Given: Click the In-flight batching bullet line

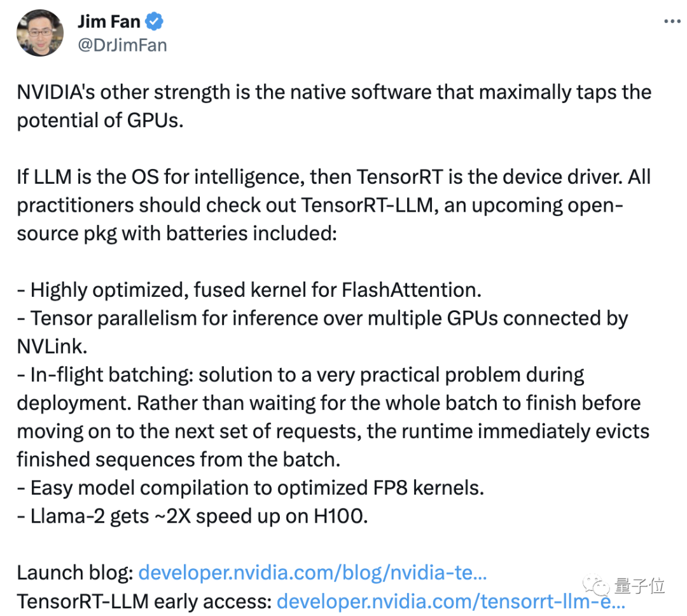Looking at the screenshot, I should (300, 374).
